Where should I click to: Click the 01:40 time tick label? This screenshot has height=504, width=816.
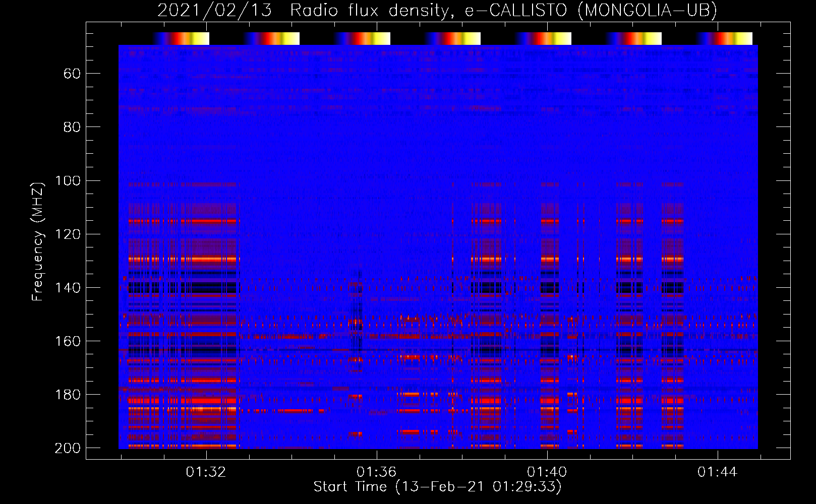point(547,472)
